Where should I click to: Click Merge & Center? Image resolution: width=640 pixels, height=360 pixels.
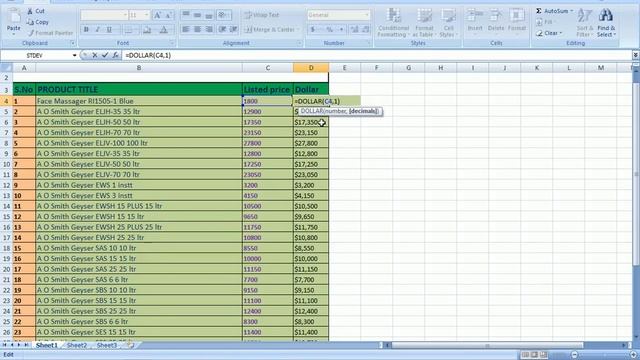pyautogui.click(x=271, y=29)
